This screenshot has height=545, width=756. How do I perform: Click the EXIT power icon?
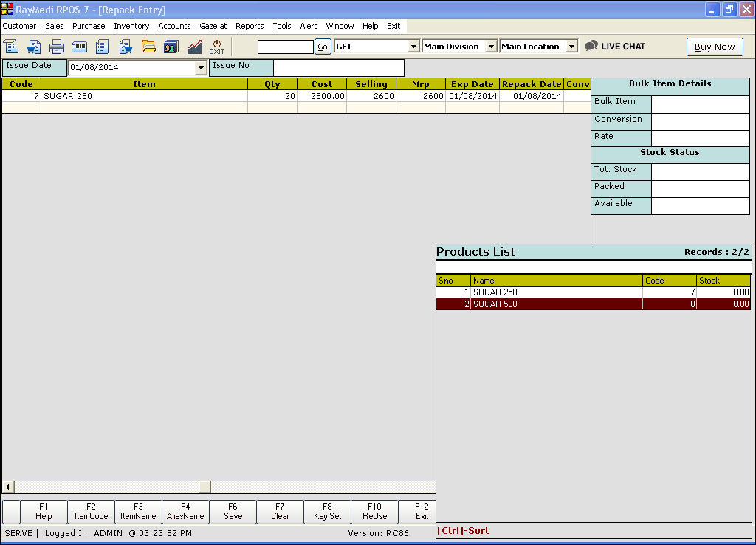[217, 47]
